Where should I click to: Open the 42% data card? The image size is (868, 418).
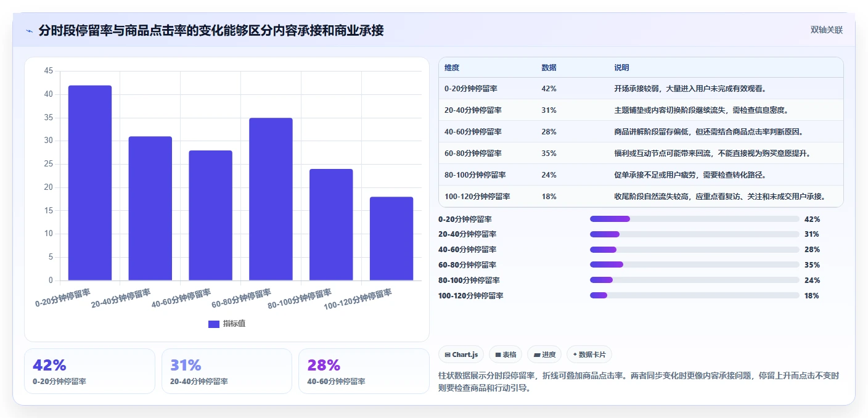click(89, 371)
